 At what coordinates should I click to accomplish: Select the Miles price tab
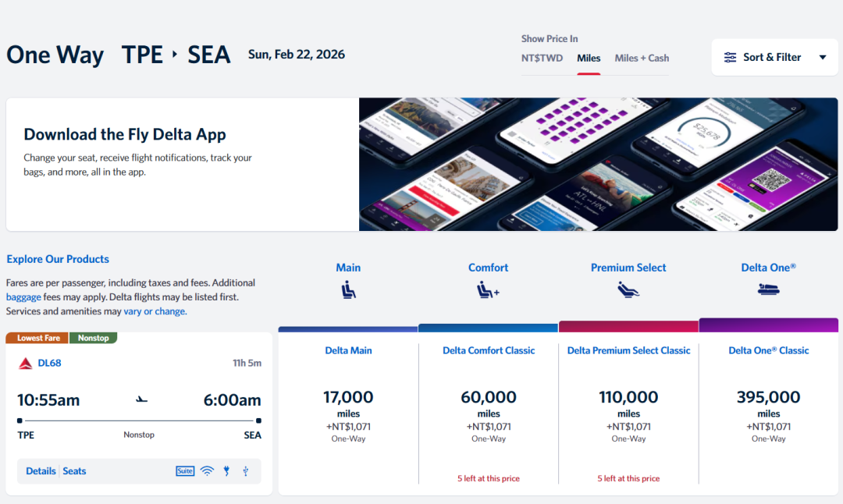[589, 58]
